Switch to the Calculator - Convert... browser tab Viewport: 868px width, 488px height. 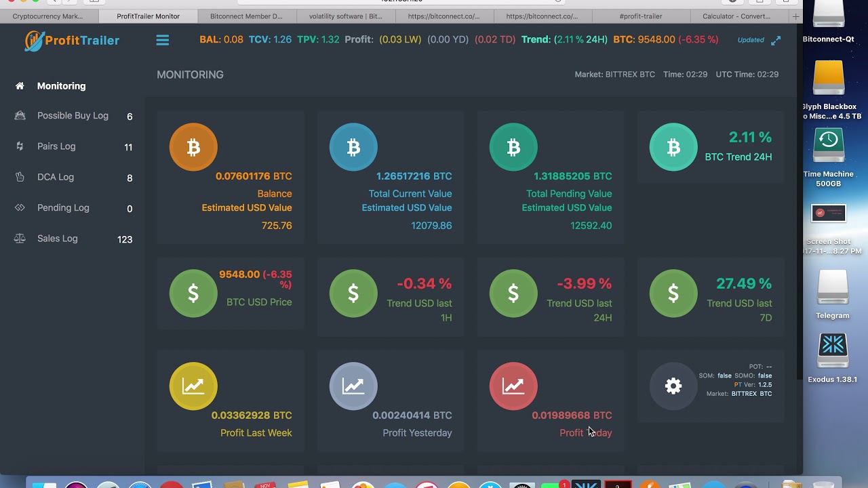tap(736, 16)
